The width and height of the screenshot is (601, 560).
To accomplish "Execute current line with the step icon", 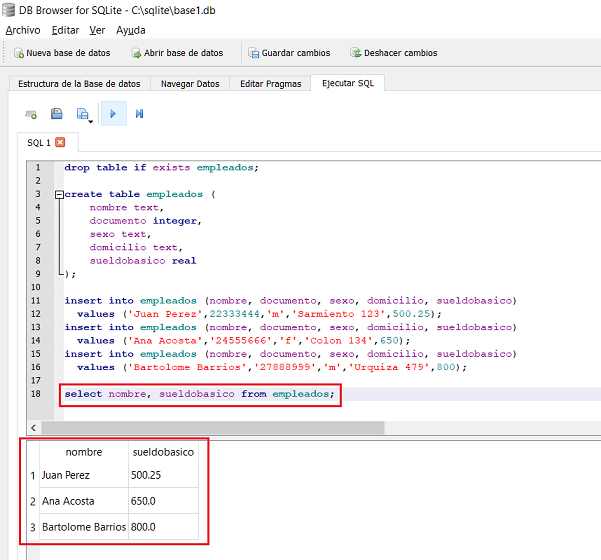I will (x=139, y=113).
